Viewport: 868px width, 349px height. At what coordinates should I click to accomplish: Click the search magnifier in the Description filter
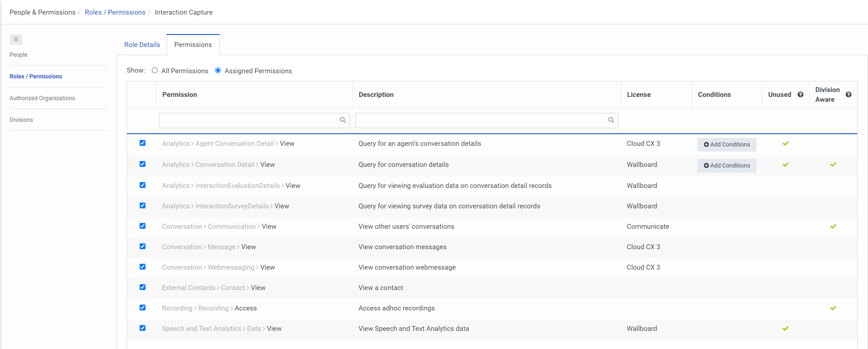611,120
